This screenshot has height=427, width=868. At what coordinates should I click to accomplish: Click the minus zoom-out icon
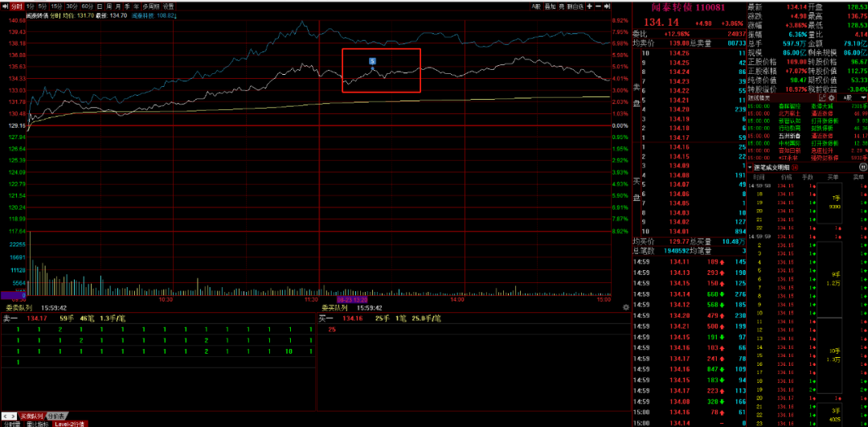pos(599,6)
